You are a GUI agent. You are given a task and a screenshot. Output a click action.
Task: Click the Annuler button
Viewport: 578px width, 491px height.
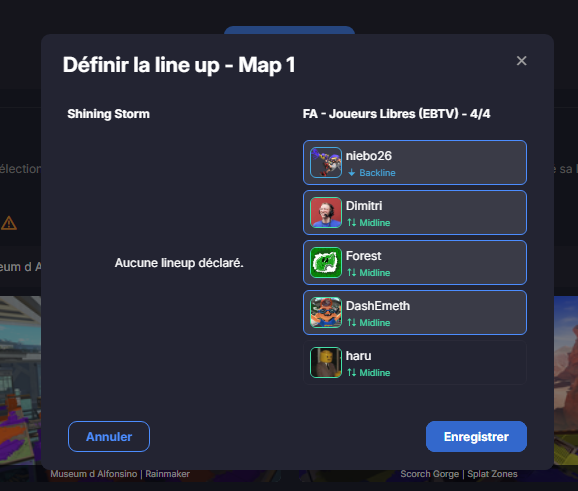click(x=109, y=436)
